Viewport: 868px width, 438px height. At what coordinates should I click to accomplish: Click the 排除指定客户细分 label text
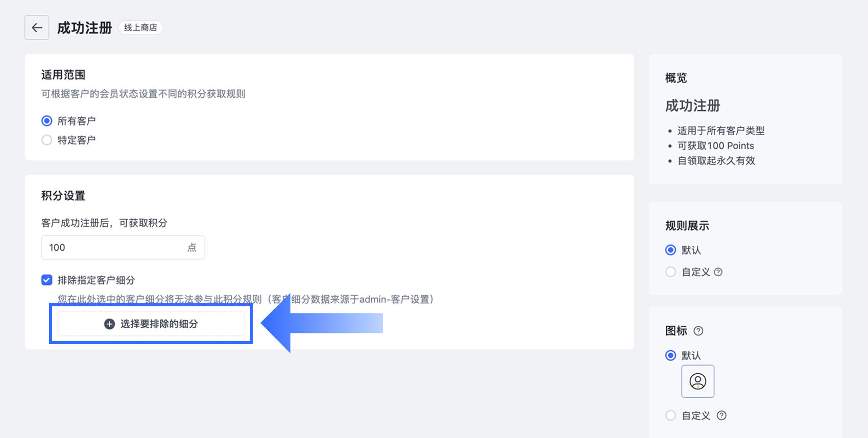(96, 280)
